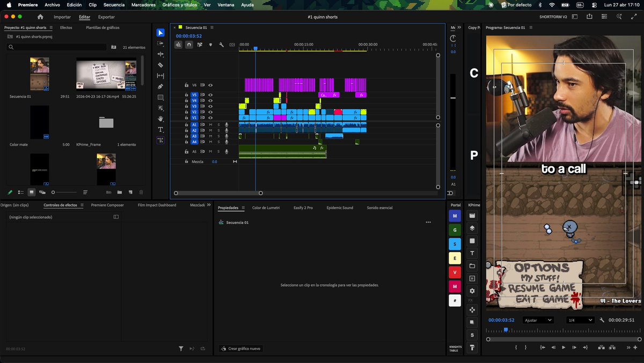This screenshot has width=644, height=363.
Task: Enable voice-over record on track A3
Action: (x=226, y=136)
